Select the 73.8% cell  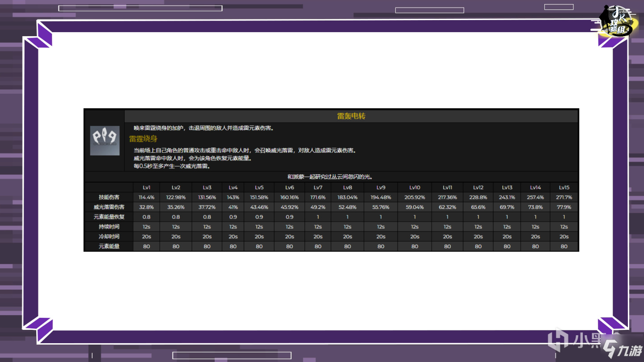pos(535,207)
